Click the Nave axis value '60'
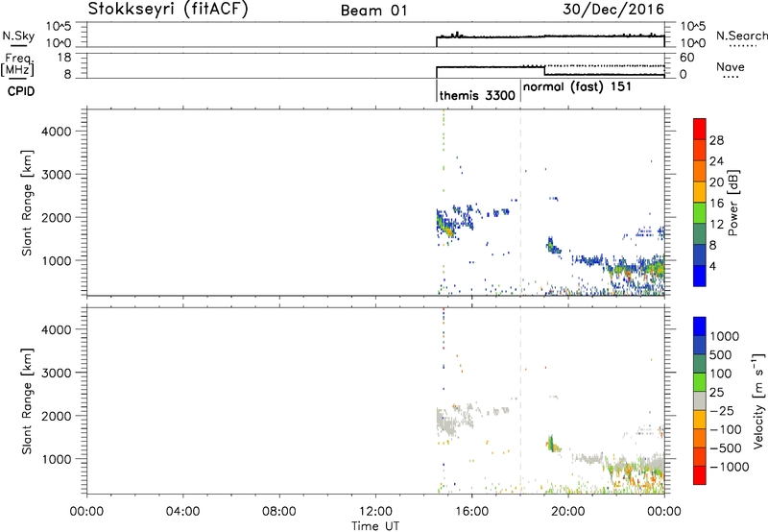This screenshot has height=532, width=768. point(686,58)
